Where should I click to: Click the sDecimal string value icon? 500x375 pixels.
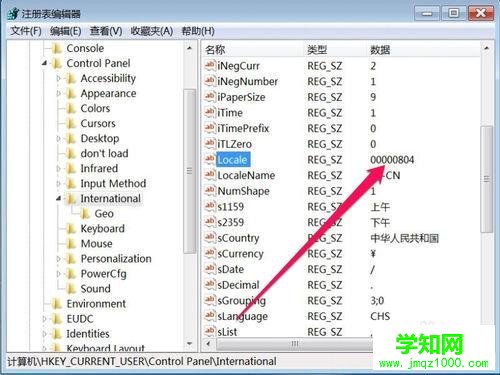pos(209,285)
